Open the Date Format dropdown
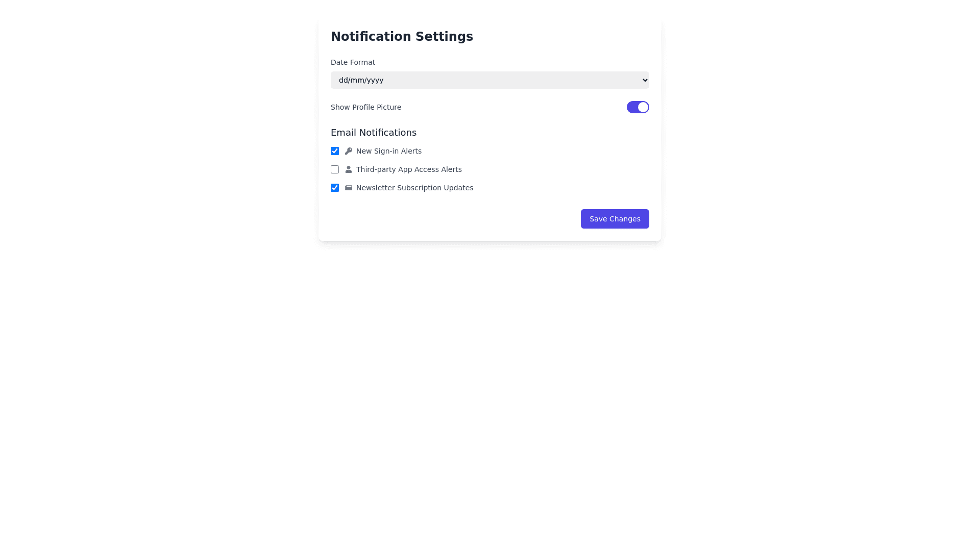Screen dimensions: 980x551 tap(489, 80)
